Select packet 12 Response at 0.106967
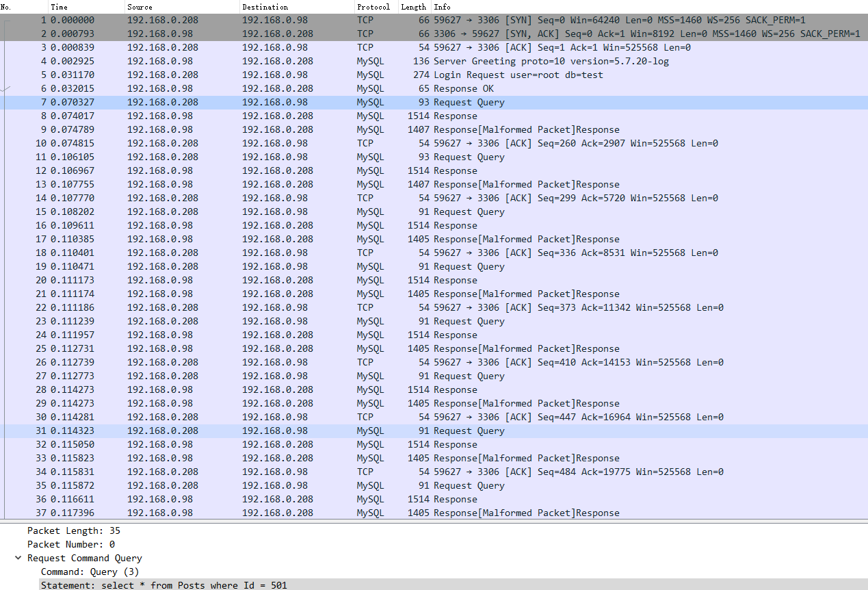Viewport: 868px width, 590px height. click(x=434, y=170)
